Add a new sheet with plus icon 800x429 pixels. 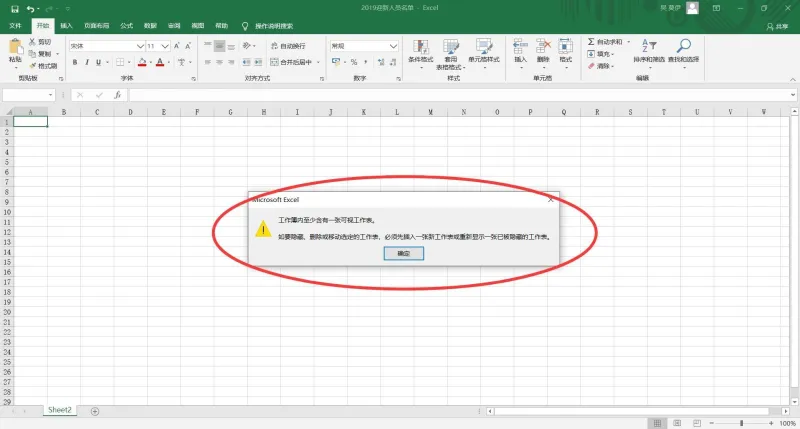(x=95, y=411)
